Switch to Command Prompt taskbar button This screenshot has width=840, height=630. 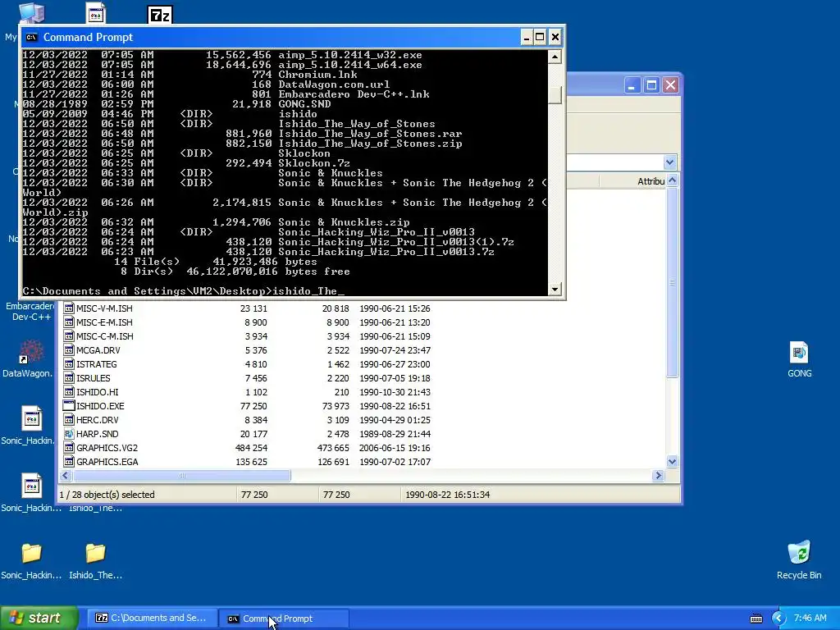(x=284, y=619)
